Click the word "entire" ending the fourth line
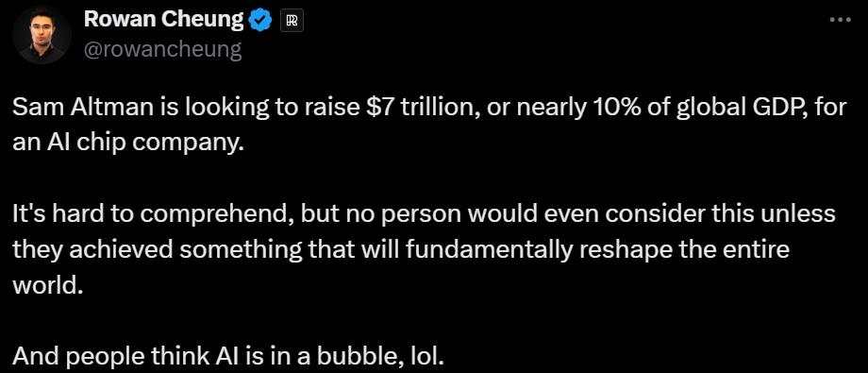The image size is (868, 373). (x=754, y=250)
